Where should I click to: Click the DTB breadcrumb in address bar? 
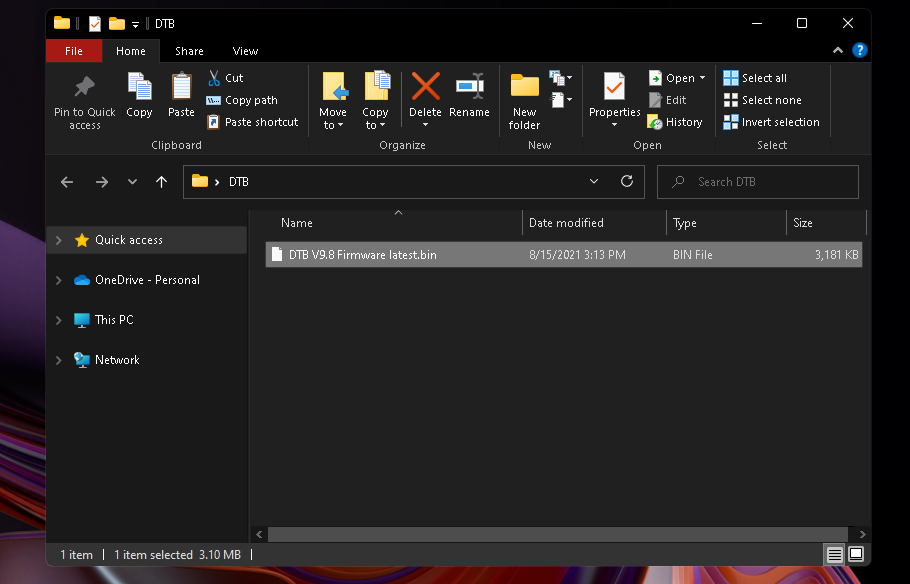(x=239, y=182)
